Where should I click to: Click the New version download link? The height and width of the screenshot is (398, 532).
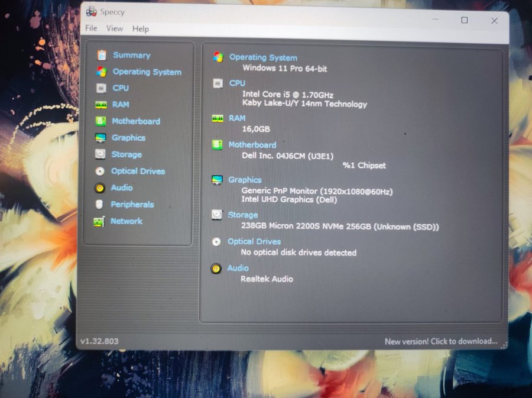click(440, 341)
